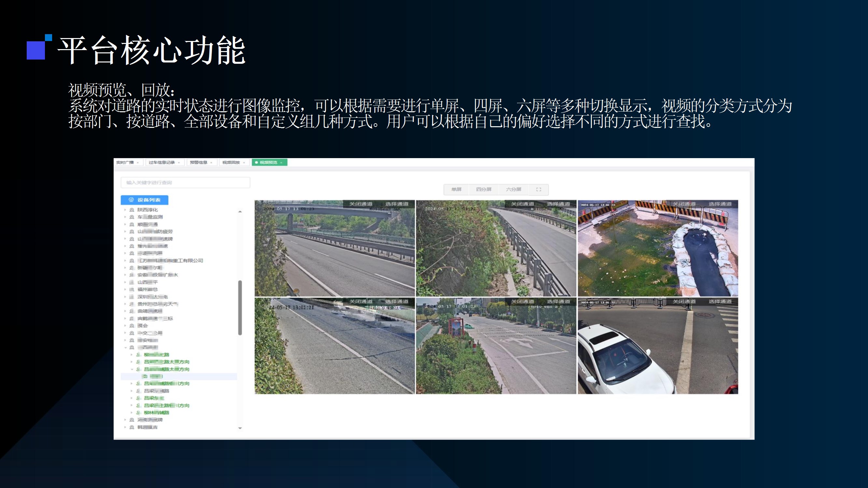Click 选择通道 on the white car video
This screenshot has width=868, height=488.
[720, 302]
